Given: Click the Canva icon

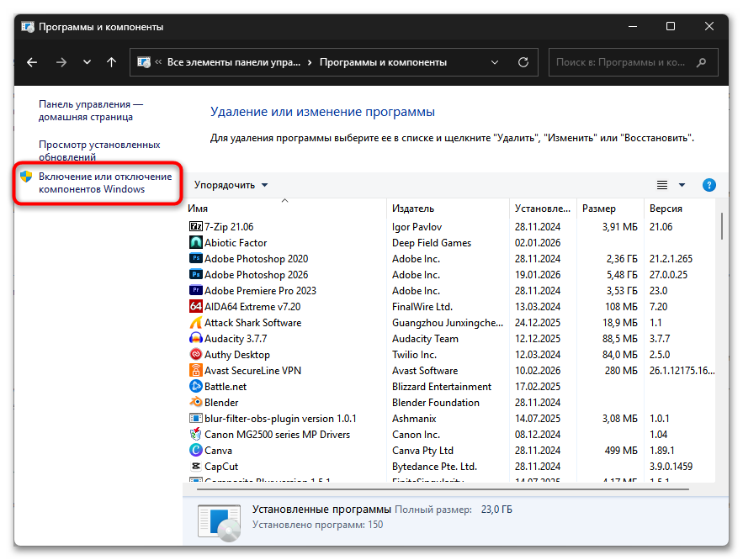Looking at the screenshot, I should tap(196, 450).
